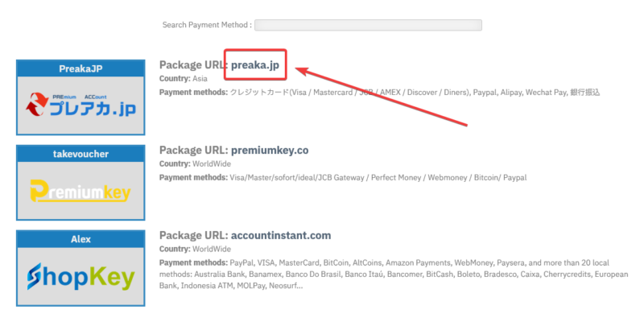Select the PreakaJP reseller header
This screenshot has height=310, width=644.
tap(80, 68)
